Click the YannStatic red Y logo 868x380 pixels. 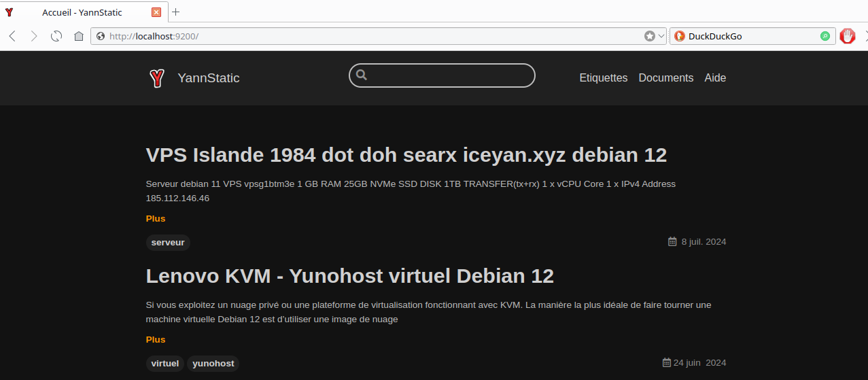pos(157,78)
